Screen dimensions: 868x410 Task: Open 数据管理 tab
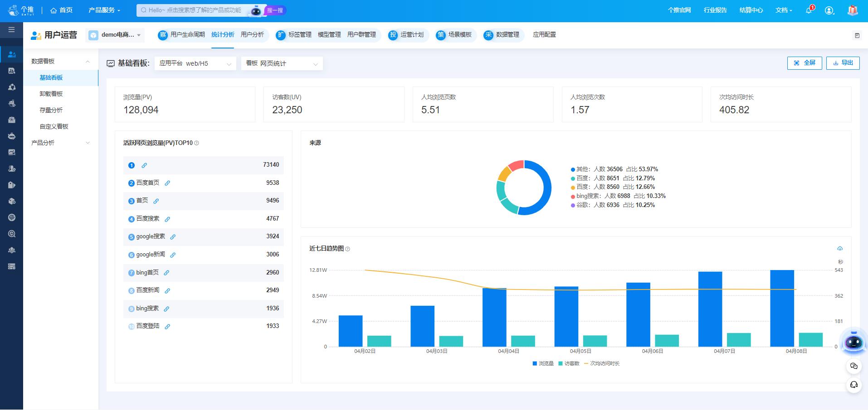pos(507,34)
